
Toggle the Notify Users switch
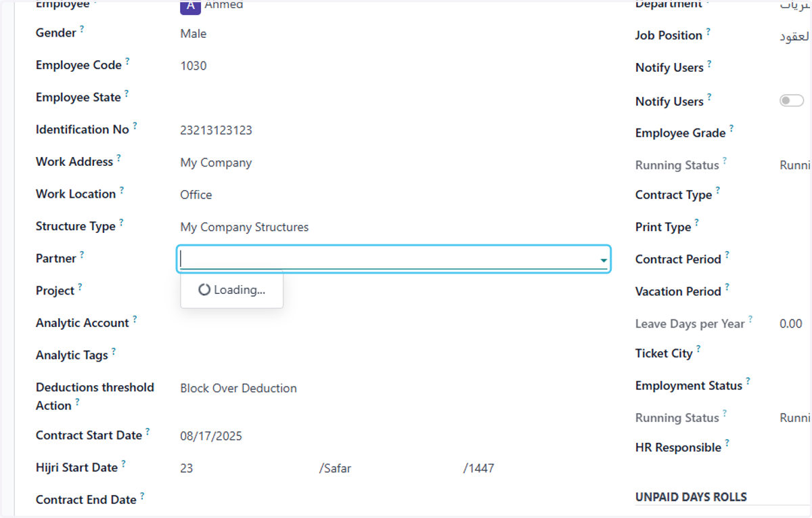coord(792,101)
